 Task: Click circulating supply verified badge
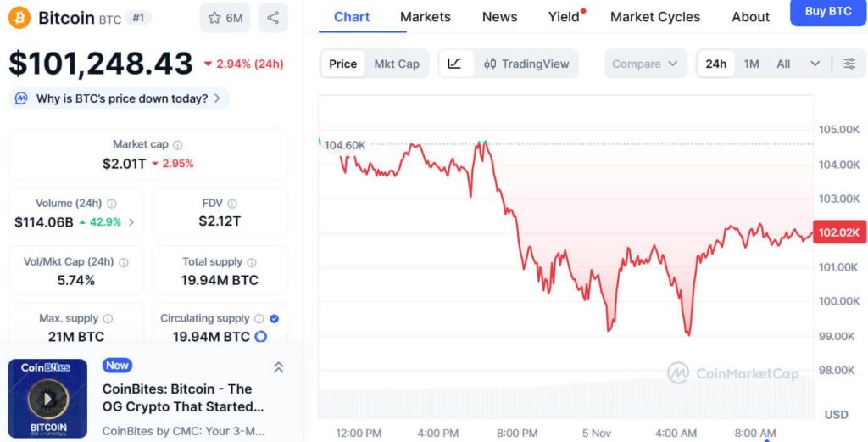(x=275, y=319)
